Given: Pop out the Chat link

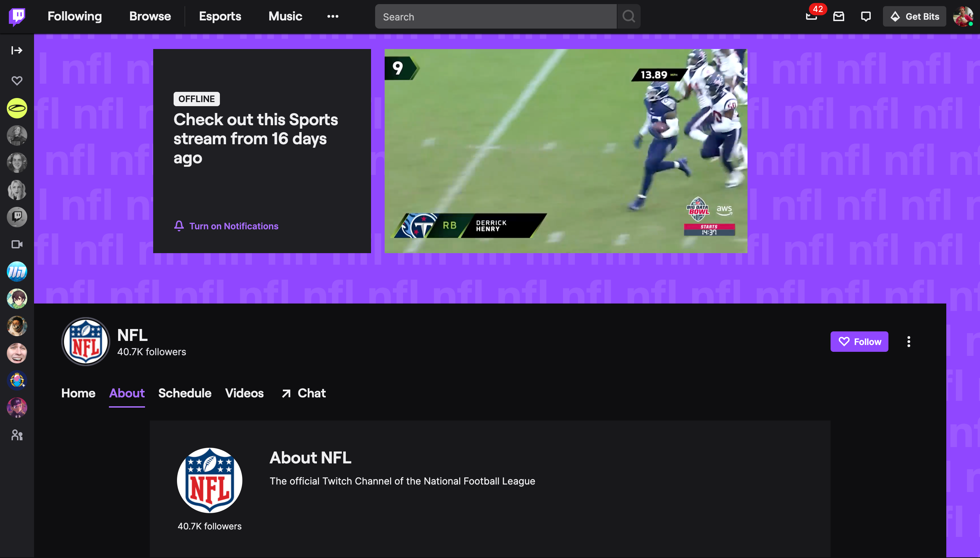Looking at the screenshot, I should coord(304,393).
